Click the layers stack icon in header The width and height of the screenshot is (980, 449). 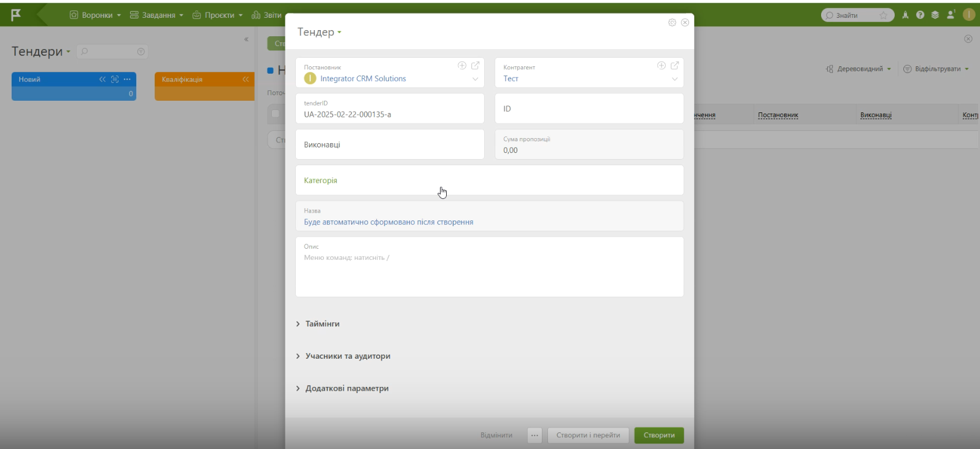935,15
